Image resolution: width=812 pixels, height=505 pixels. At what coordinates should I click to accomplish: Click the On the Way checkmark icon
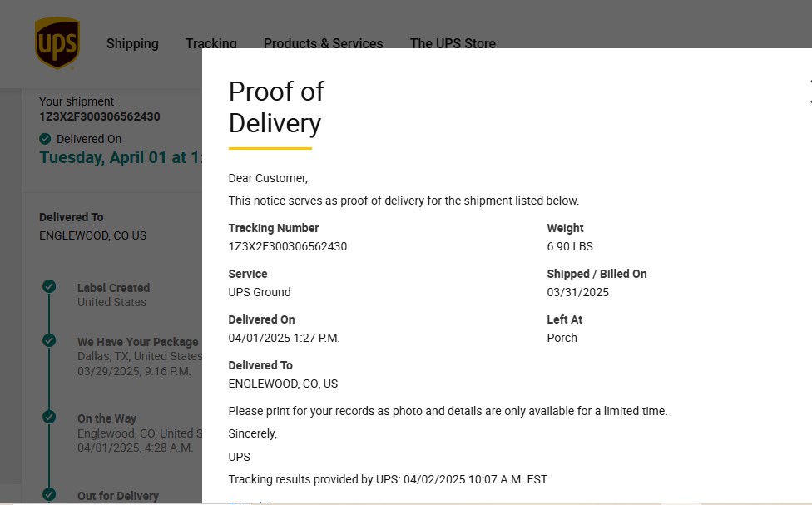click(x=49, y=417)
